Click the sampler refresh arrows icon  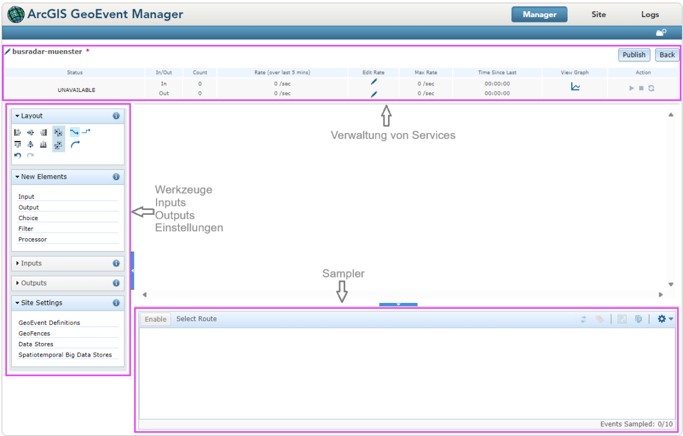click(584, 319)
